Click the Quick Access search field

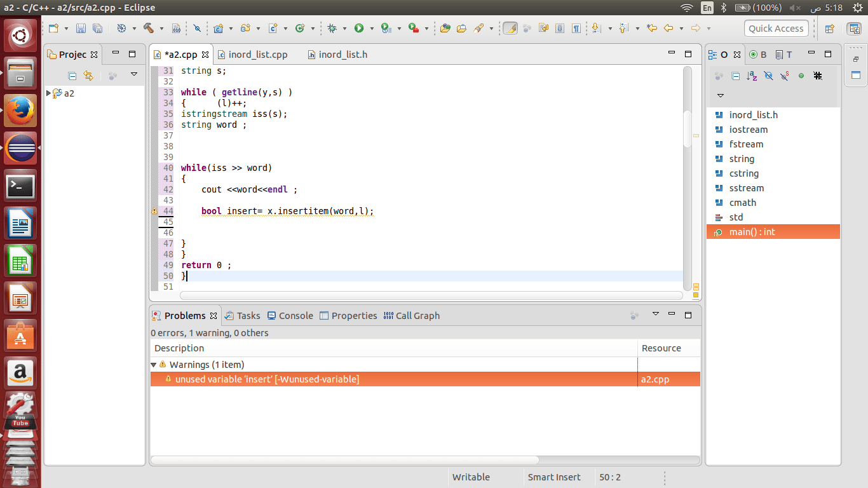pos(776,28)
